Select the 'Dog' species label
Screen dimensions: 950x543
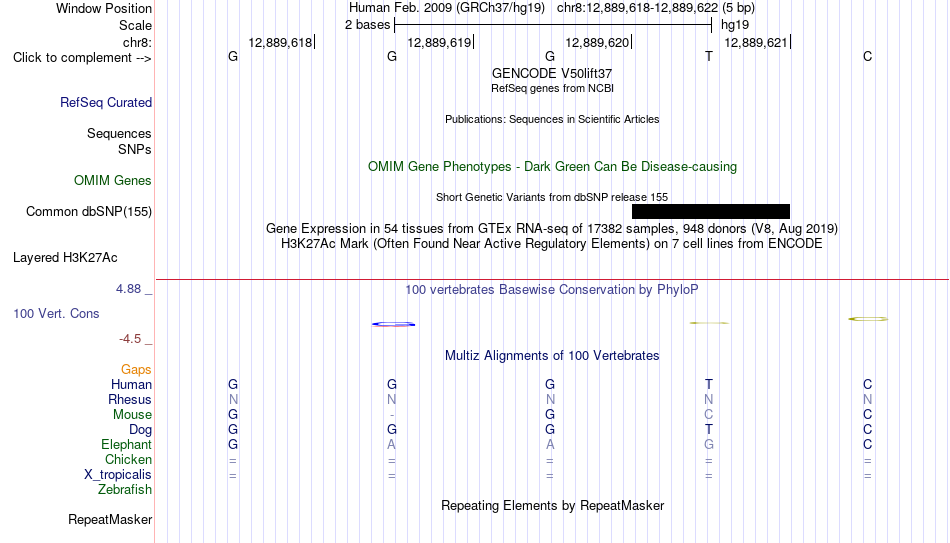[141, 430]
